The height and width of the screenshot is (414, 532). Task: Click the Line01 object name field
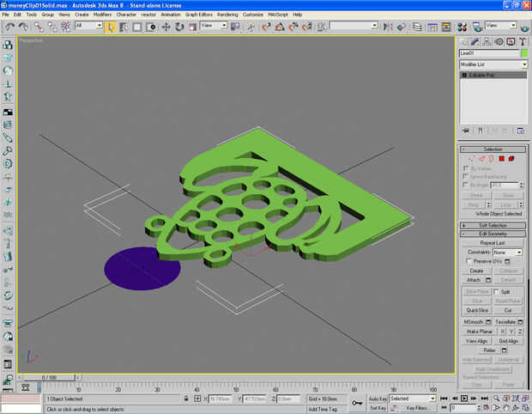coord(487,53)
